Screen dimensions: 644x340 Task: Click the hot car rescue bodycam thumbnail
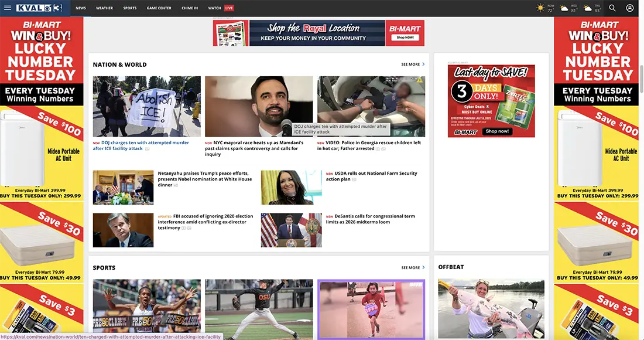point(371,107)
